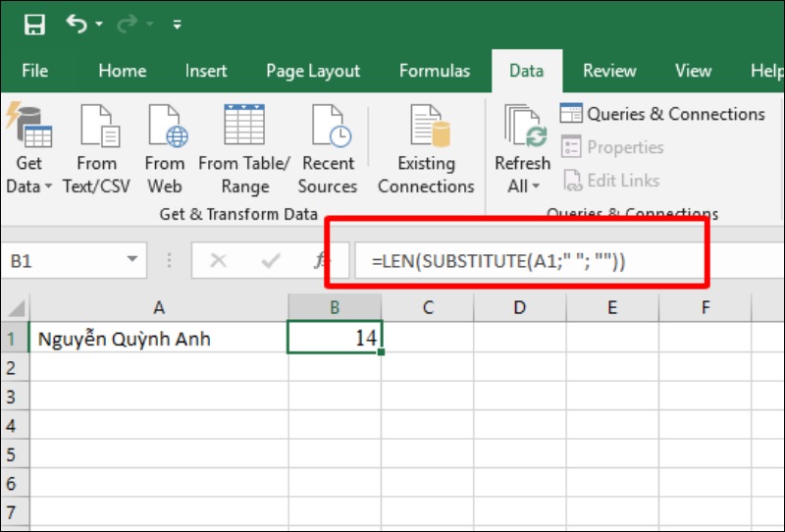
Task: Select the From Table/Range icon
Action: click(x=244, y=128)
